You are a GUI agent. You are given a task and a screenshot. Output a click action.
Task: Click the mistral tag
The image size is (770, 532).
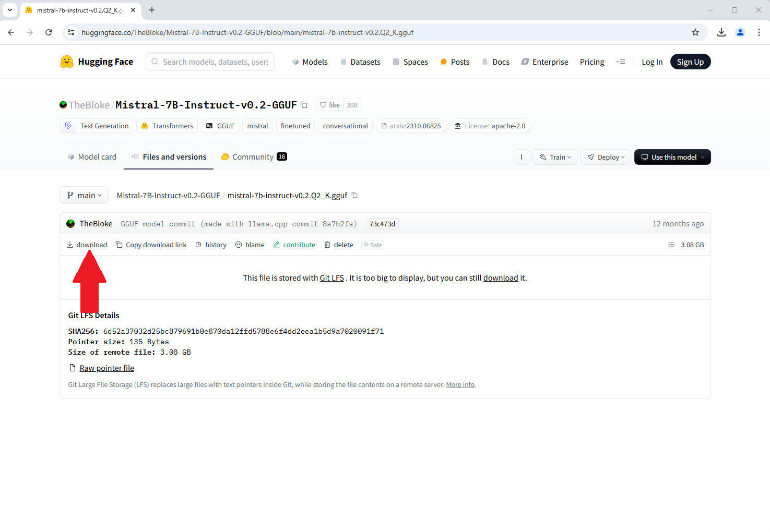pos(257,126)
